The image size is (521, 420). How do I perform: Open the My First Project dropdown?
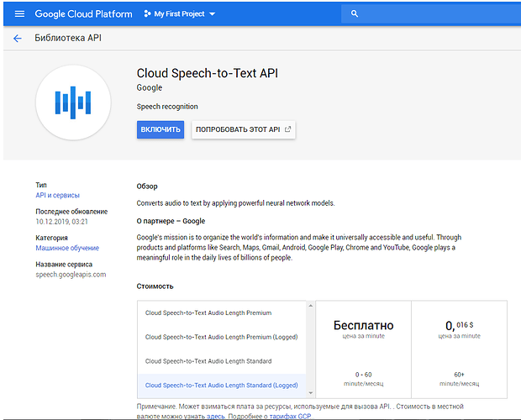point(180,14)
